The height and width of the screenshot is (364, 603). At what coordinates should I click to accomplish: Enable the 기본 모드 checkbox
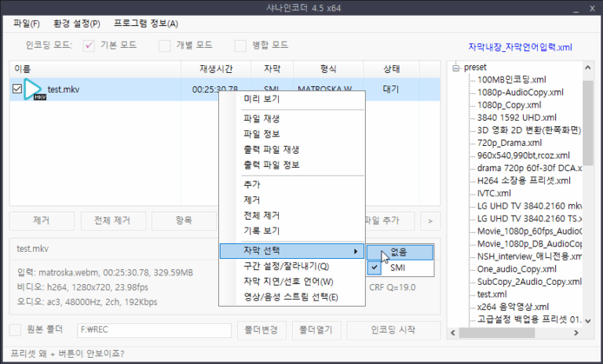pyautogui.click(x=89, y=45)
